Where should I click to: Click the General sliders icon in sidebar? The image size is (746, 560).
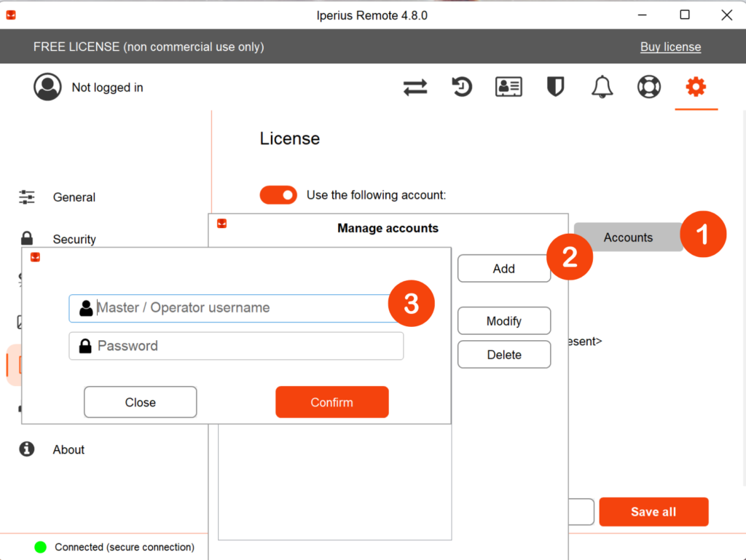pyautogui.click(x=27, y=197)
